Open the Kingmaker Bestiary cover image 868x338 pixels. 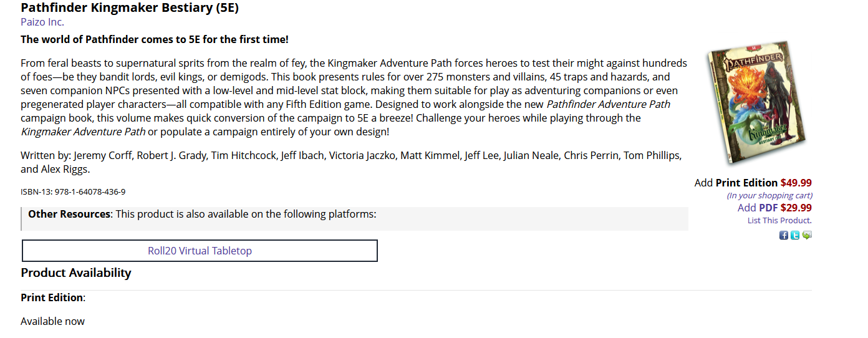click(x=757, y=103)
